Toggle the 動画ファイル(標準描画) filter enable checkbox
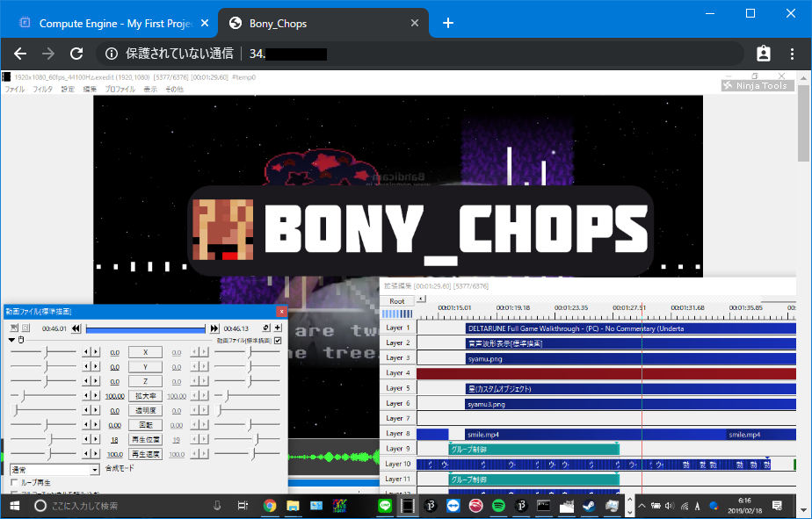This screenshot has height=519, width=812. click(x=278, y=340)
